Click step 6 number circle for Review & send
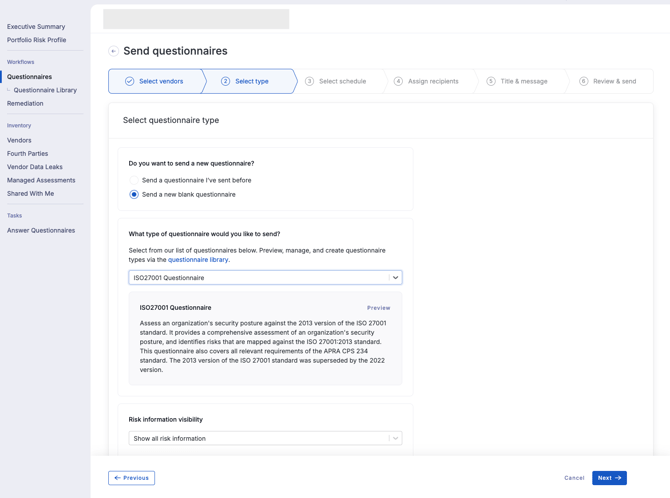The width and height of the screenshot is (670, 498). point(583,81)
